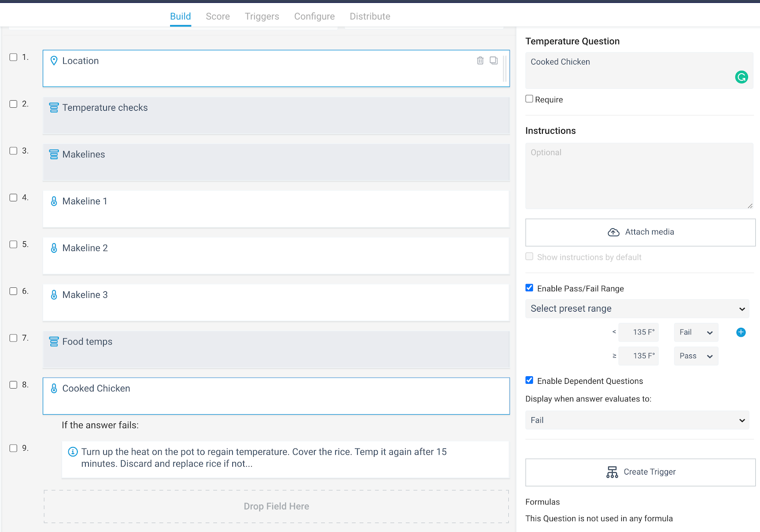Open the Select preset range dropdown

coord(637,309)
